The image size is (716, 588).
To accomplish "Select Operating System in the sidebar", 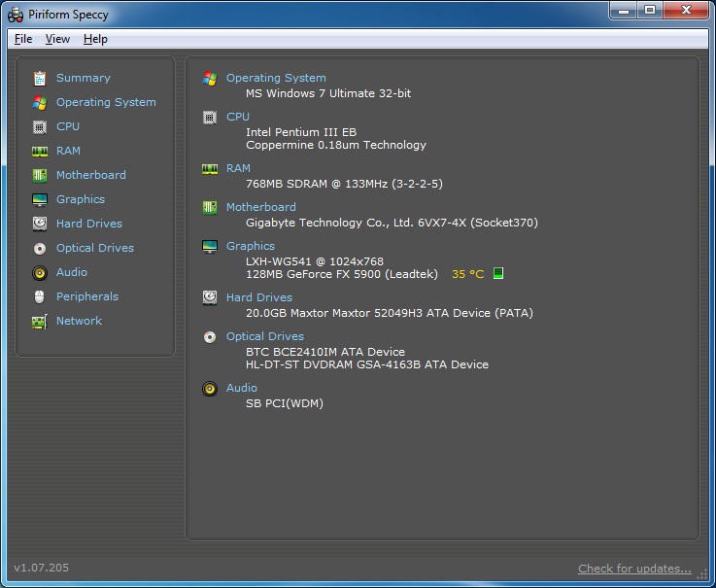I will (x=106, y=102).
